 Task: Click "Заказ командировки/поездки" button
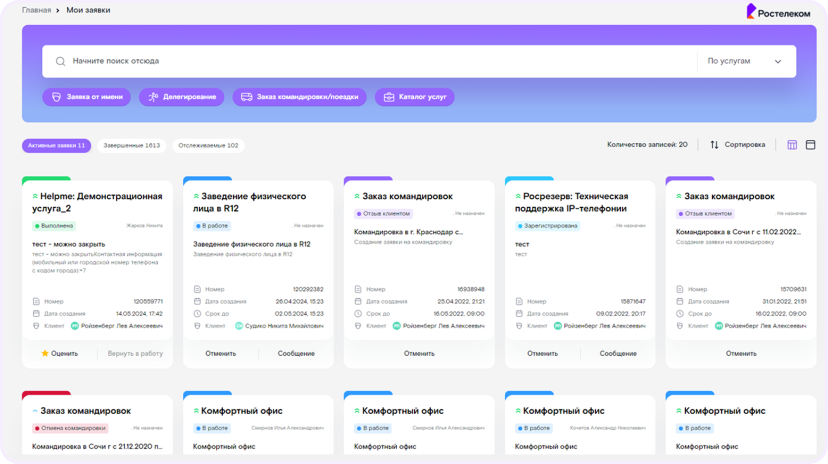click(x=299, y=97)
